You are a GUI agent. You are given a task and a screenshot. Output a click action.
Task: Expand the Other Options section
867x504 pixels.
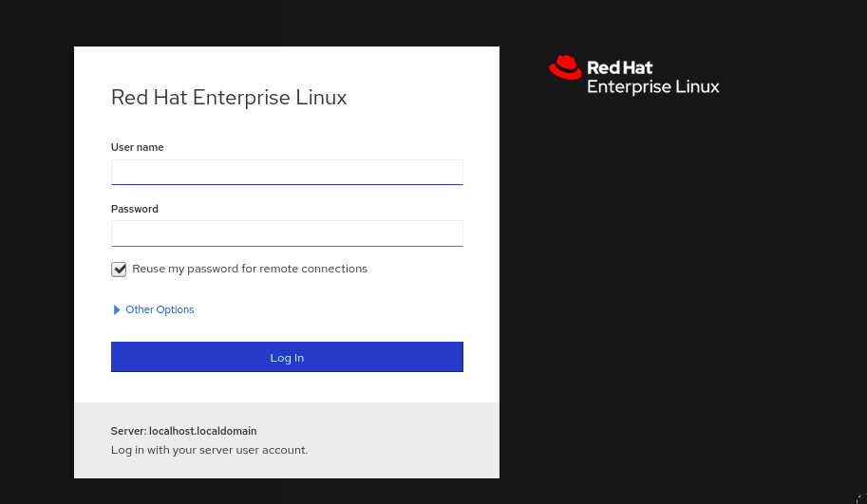point(160,310)
